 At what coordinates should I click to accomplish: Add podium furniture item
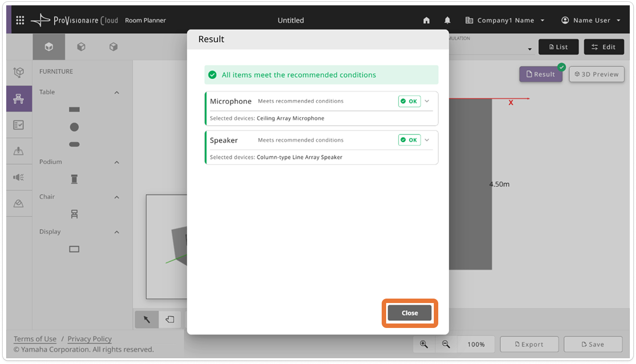74,179
